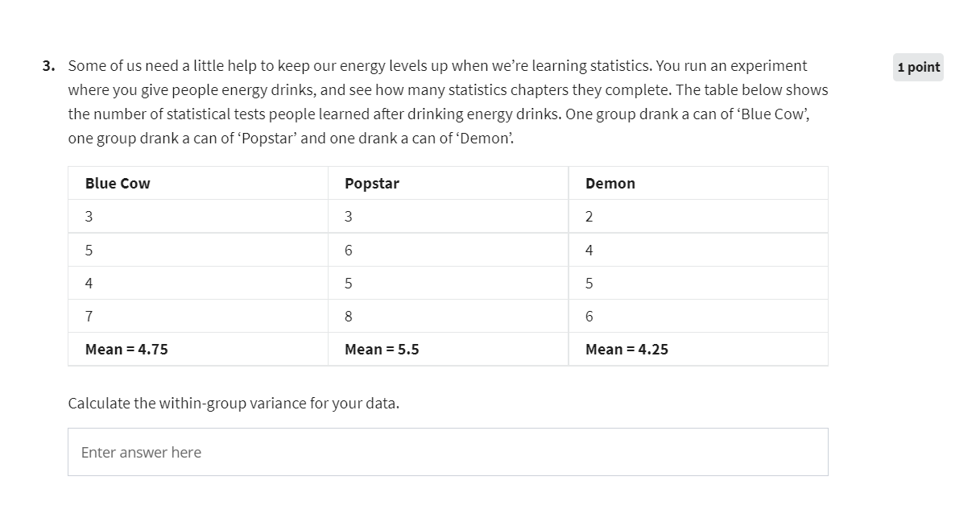This screenshot has height=518, width=980.
Task: Click the 'Mean = 5.5' cell
Action: point(448,350)
